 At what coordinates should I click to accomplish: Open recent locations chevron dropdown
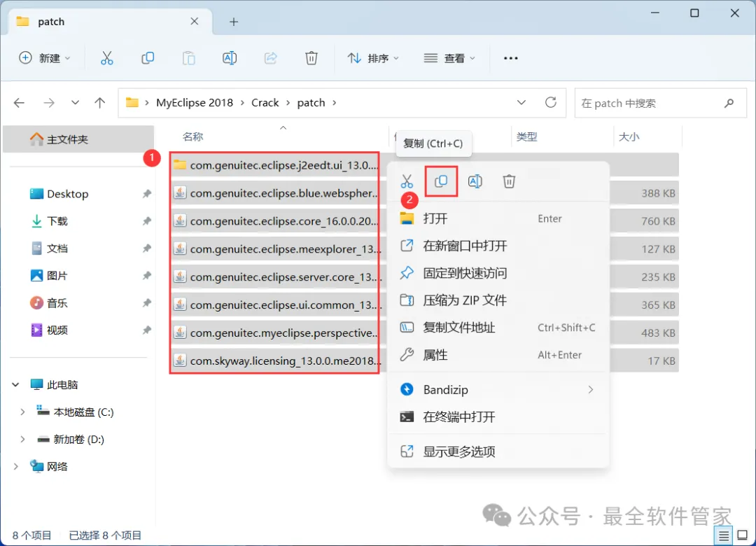75,103
